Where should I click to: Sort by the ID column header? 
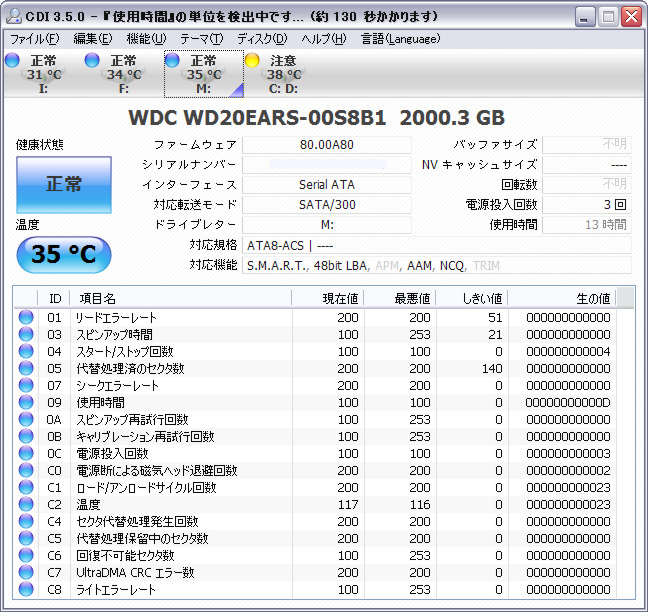[54, 298]
